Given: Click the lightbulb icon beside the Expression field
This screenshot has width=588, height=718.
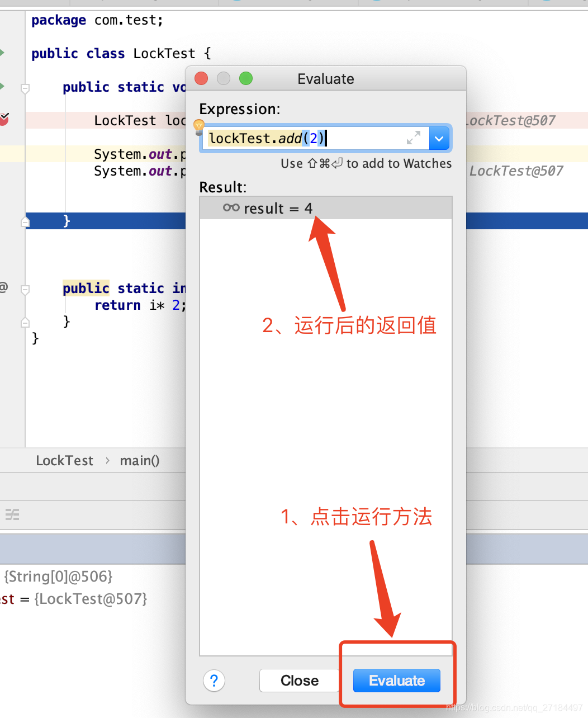Looking at the screenshot, I should (198, 127).
